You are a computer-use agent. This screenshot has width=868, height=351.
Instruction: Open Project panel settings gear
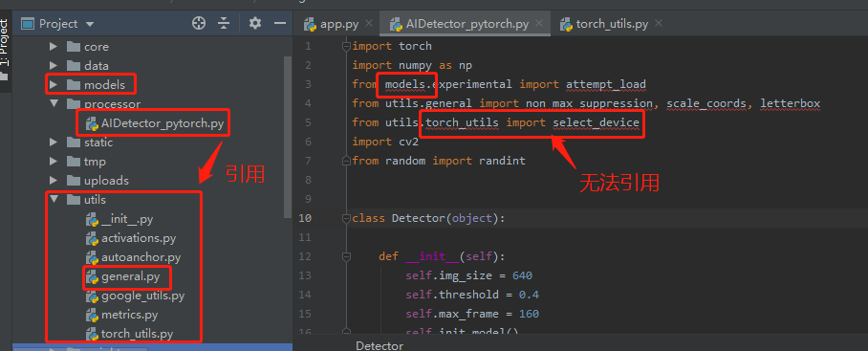click(254, 23)
